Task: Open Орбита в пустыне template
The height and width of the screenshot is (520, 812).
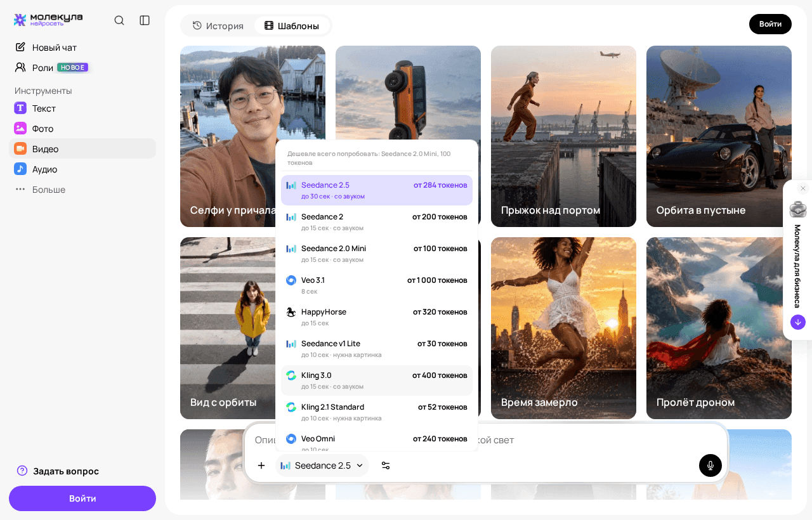Action: click(x=719, y=136)
